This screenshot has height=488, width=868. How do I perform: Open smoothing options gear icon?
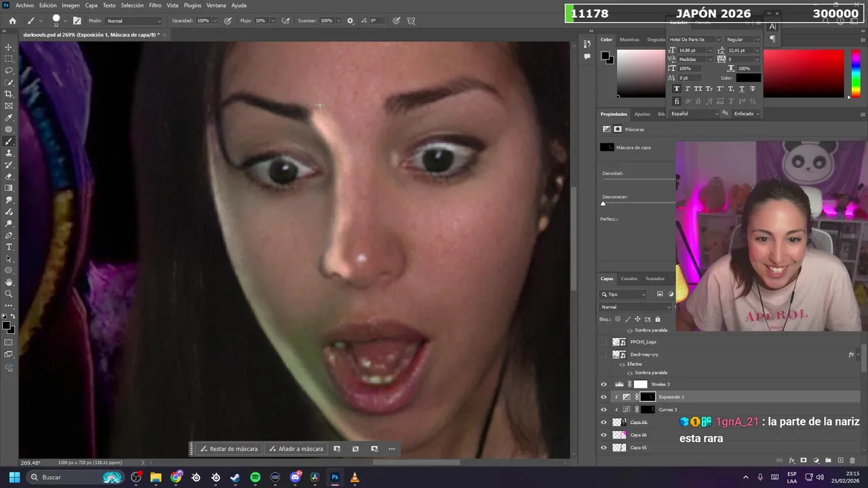(350, 21)
